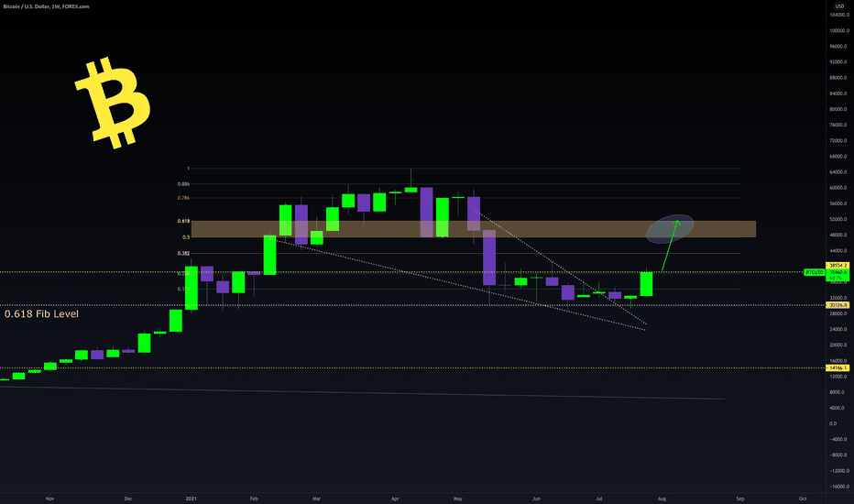Select the green arrow drawing after July

670,246
